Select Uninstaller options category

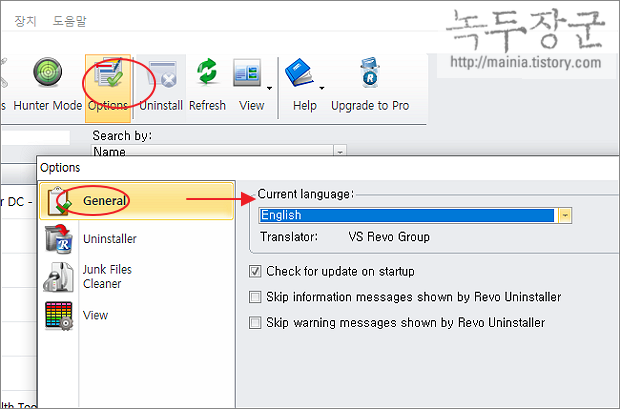coord(110,239)
